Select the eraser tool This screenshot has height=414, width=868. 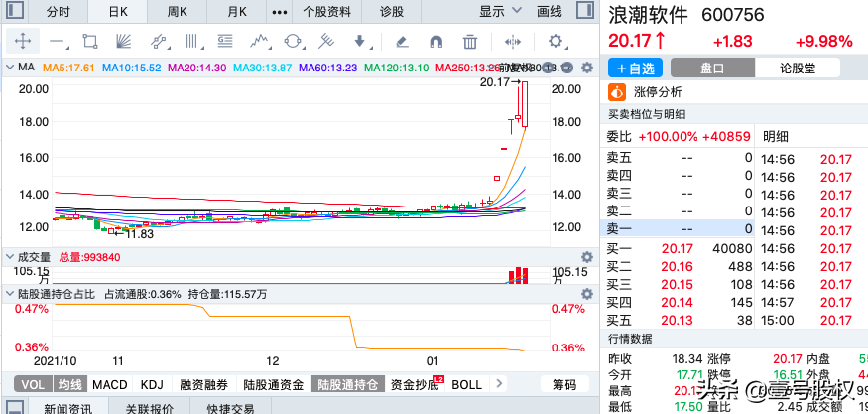point(403,41)
